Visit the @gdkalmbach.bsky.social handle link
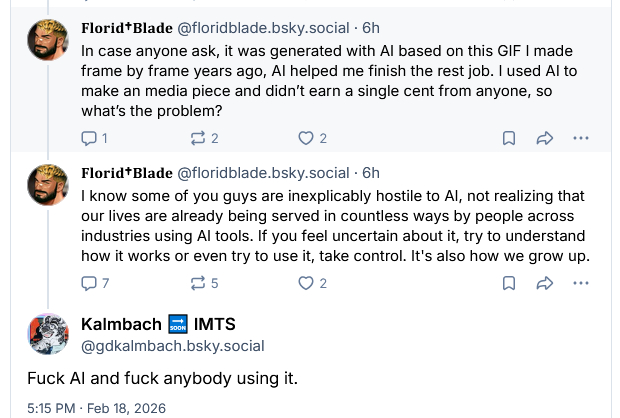 (x=172, y=346)
